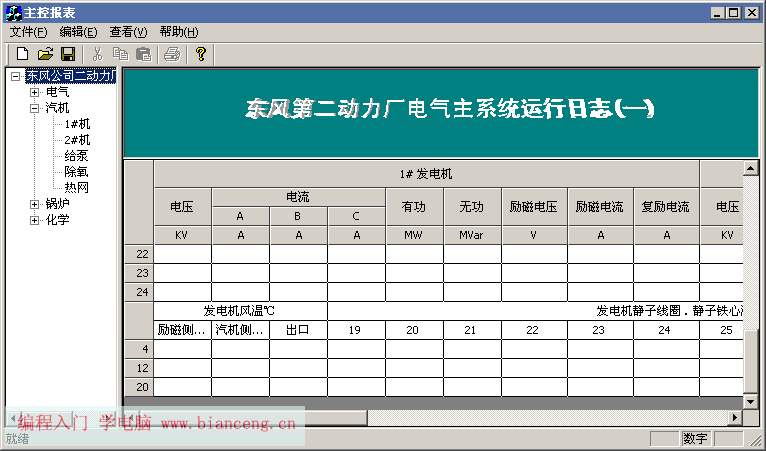Viewport: 766px width, 451px height.
Task: Click the New document toolbar icon
Action: point(22,54)
